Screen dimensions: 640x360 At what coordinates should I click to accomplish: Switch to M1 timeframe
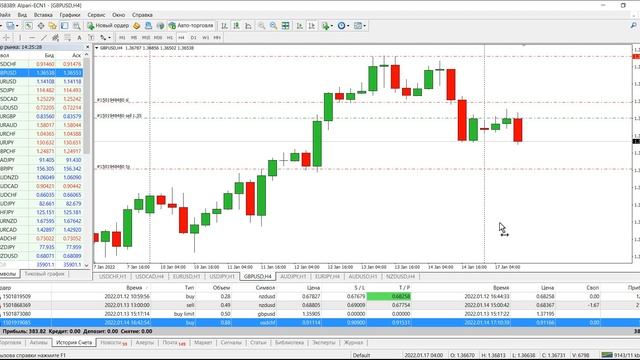(122, 38)
